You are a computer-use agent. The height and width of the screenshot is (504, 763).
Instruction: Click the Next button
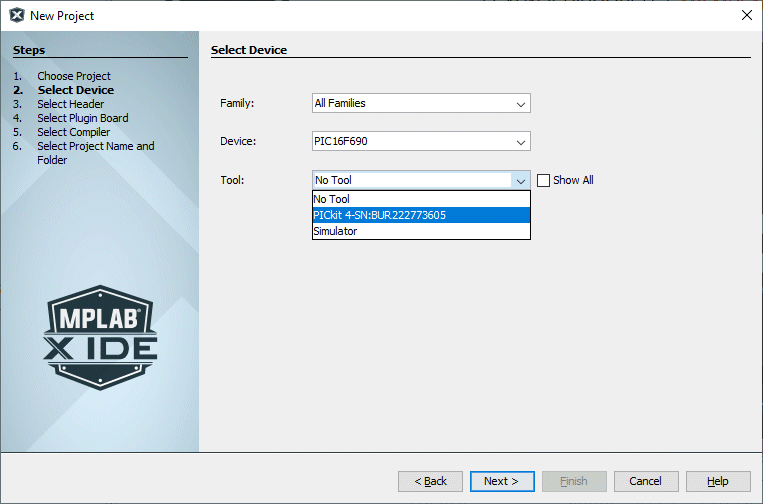click(501, 481)
